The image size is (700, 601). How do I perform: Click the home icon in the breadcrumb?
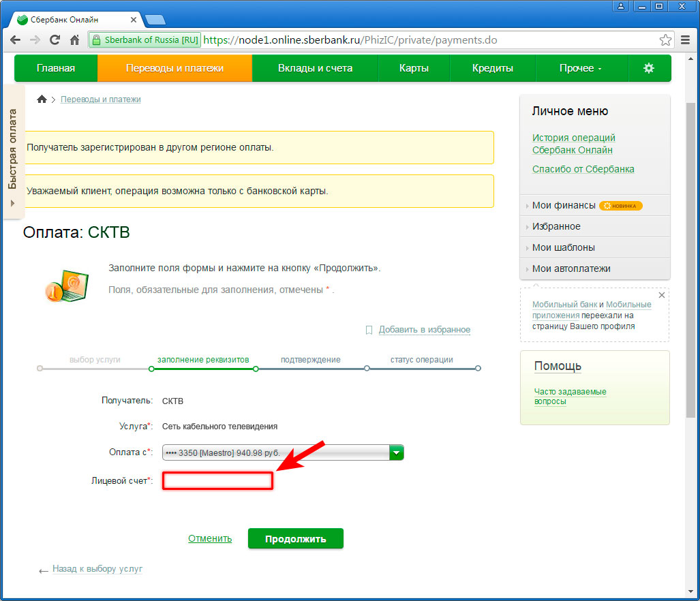[x=42, y=99]
